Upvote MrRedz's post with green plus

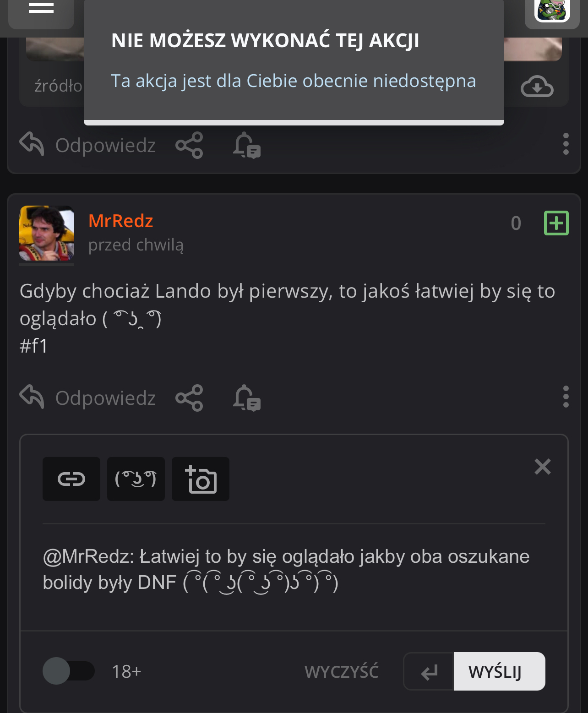pos(556,223)
